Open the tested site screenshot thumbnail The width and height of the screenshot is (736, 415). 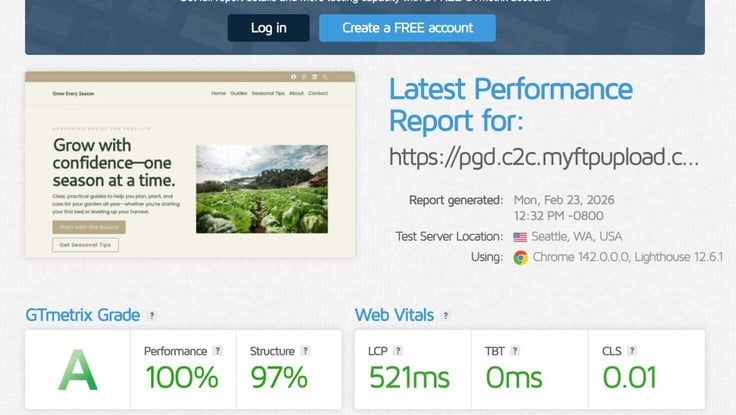(x=190, y=164)
